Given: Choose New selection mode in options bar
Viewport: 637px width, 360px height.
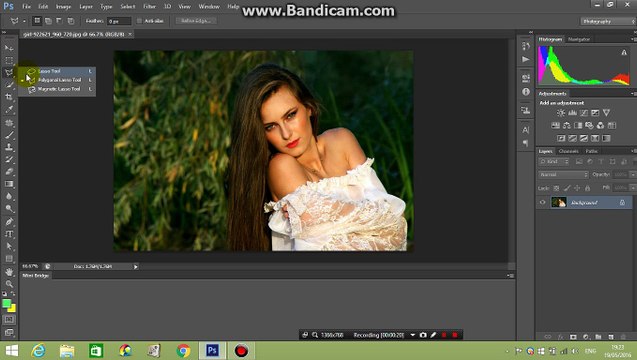Looking at the screenshot, I should pos(37,21).
